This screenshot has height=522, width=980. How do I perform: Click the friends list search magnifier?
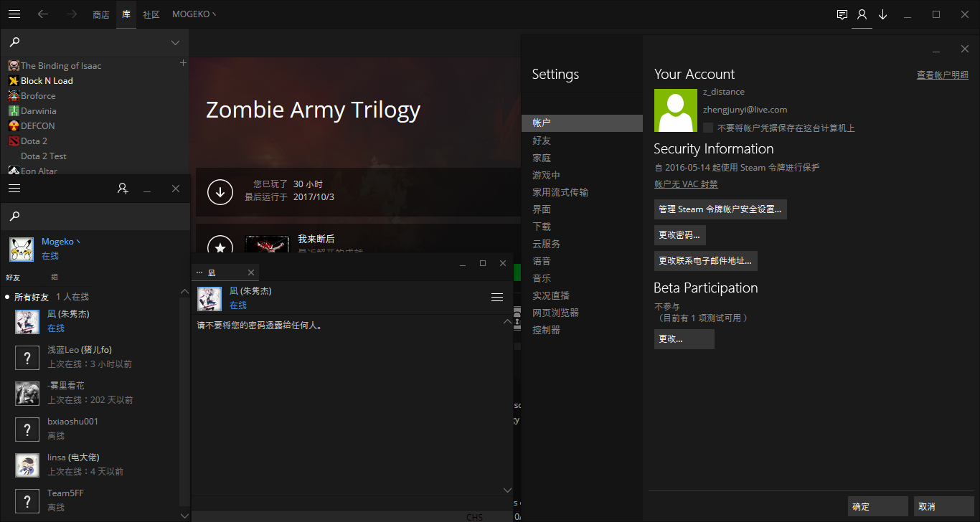pyautogui.click(x=14, y=216)
